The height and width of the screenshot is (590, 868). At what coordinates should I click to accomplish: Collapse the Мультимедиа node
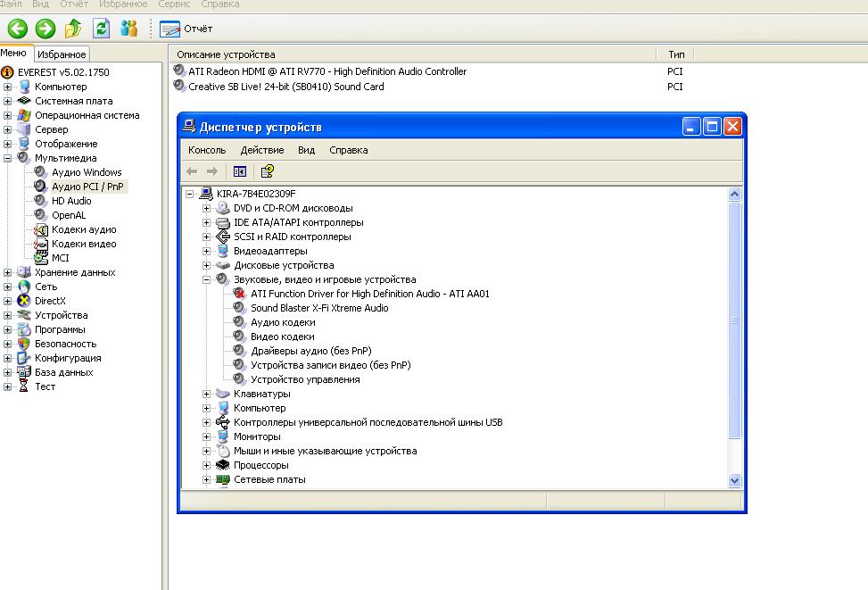click(x=7, y=158)
